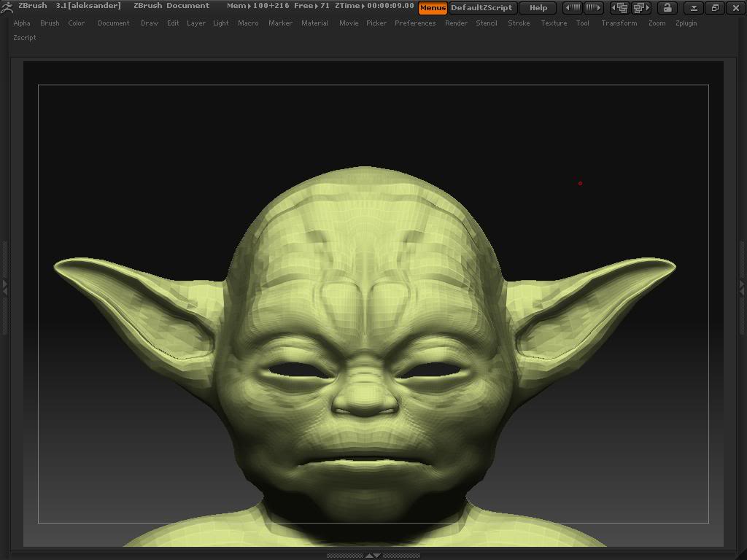Image resolution: width=747 pixels, height=560 pixels.
Task: Click the Free 71 memory readout
Action: (311, 6)
